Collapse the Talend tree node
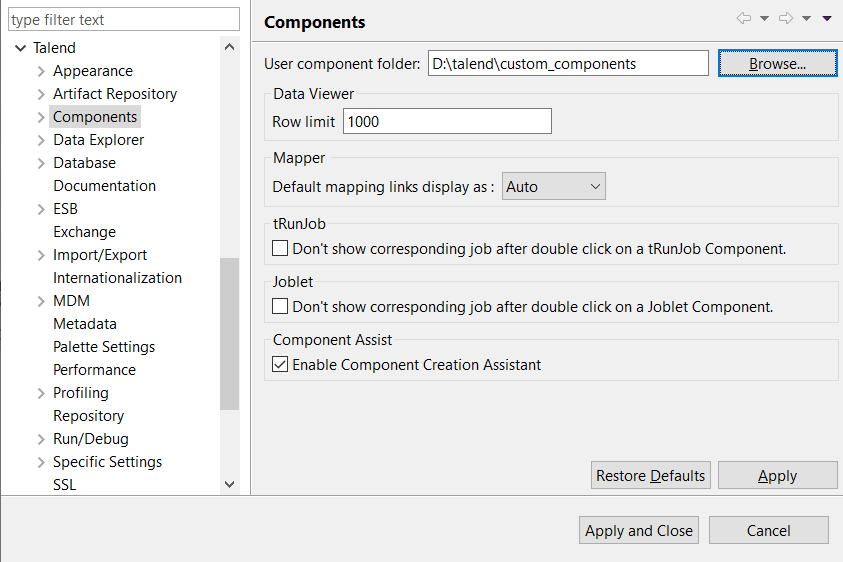843x562 pixels. pyautogui.click(x=19, y=48)
